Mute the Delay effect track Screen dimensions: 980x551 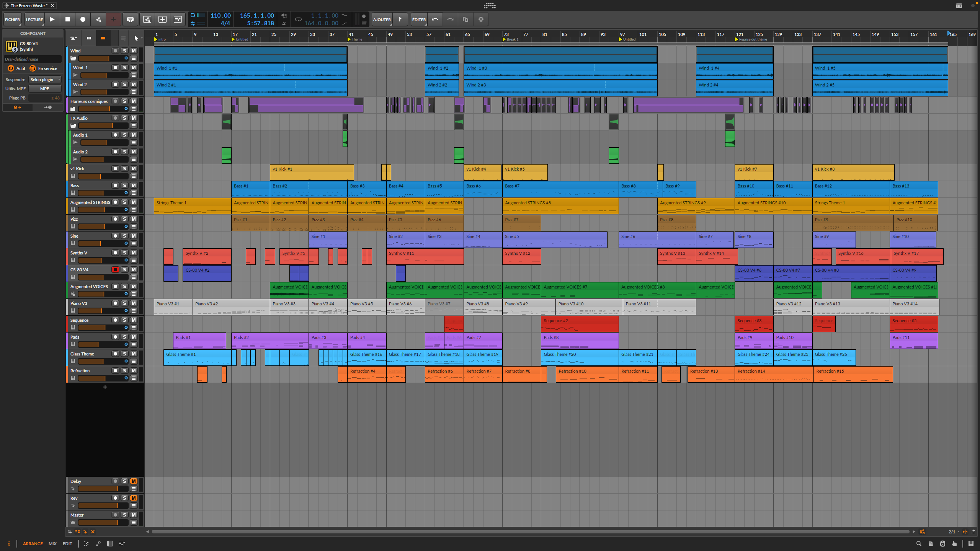coord(134,481)
